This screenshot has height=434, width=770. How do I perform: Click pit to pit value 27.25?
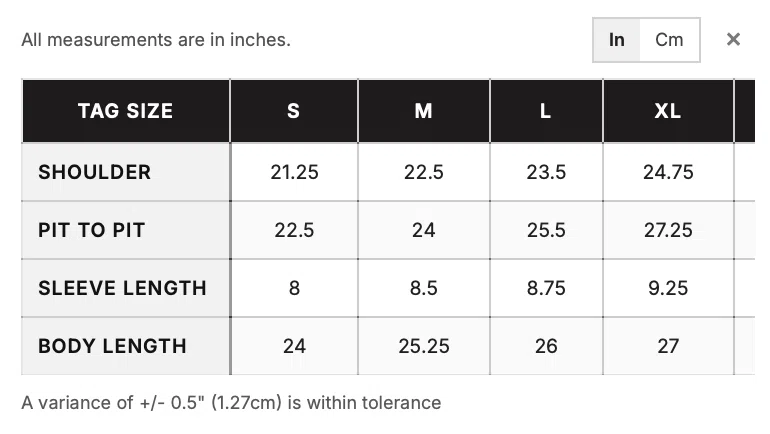coord(668,230)
